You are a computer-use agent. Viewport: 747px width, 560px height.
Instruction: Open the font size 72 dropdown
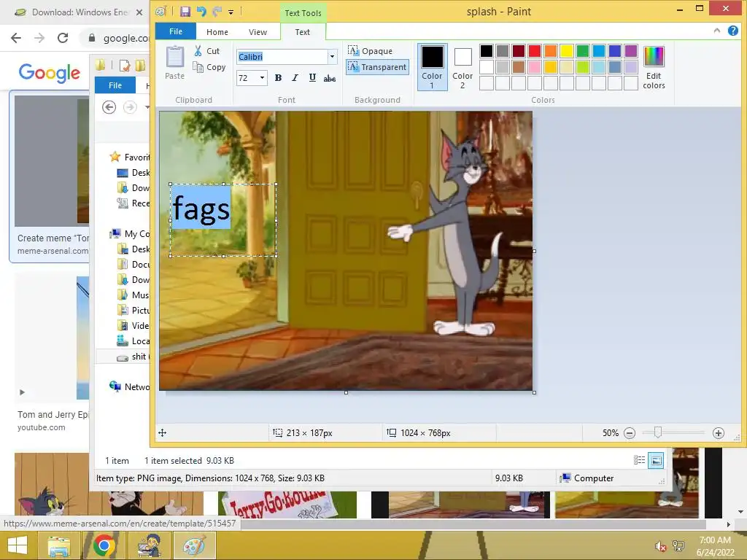(x=262, y=77)
